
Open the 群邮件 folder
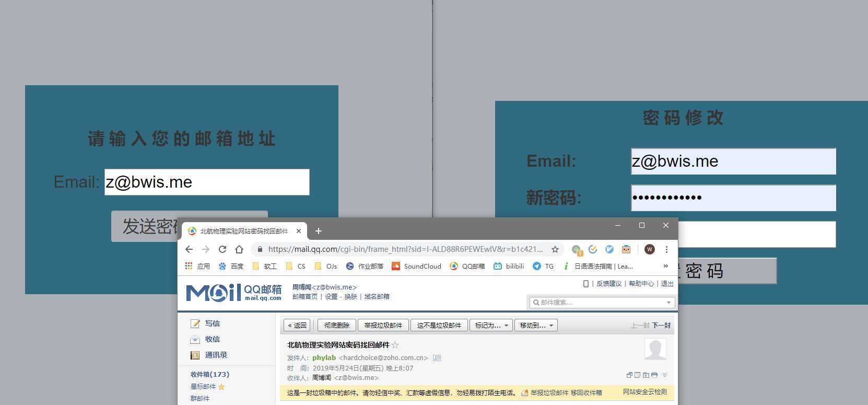click(x=200, y=398)
